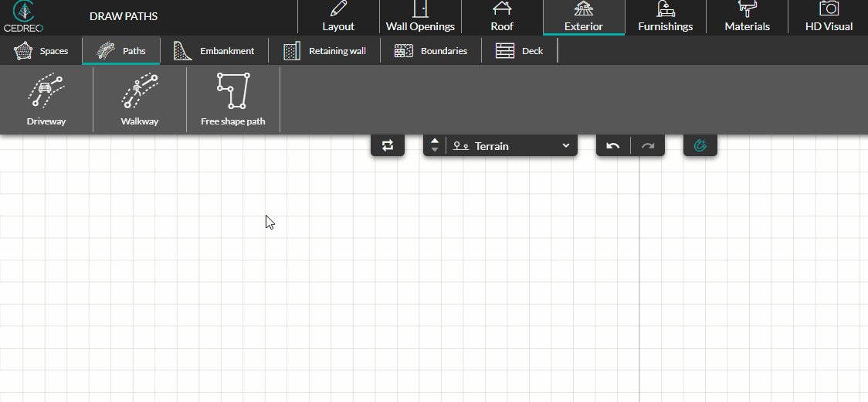Open the HD Visual camera step
Screen dimensions: 868x402
tap(829, 17)
